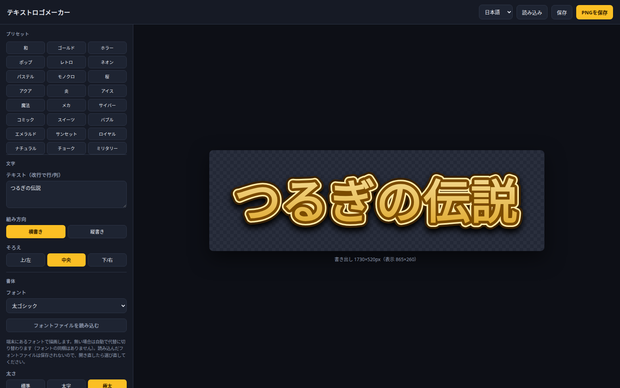The image size is (620, 388).
Task: Select the レトロ preset
Action: point(66,62)
